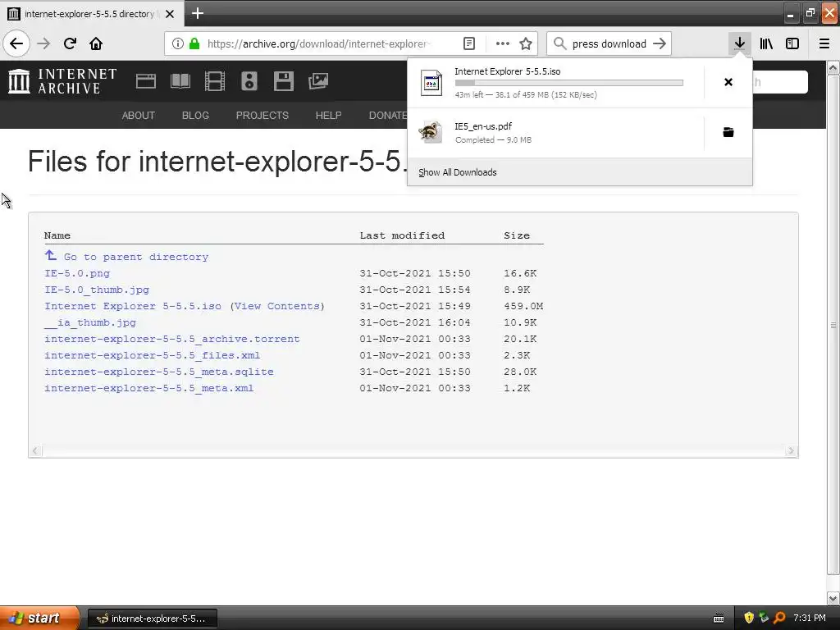Select the internet-explorer-5-5 taskbar button
The height and width of the screenshot is (630, 840).
[152, 619]
